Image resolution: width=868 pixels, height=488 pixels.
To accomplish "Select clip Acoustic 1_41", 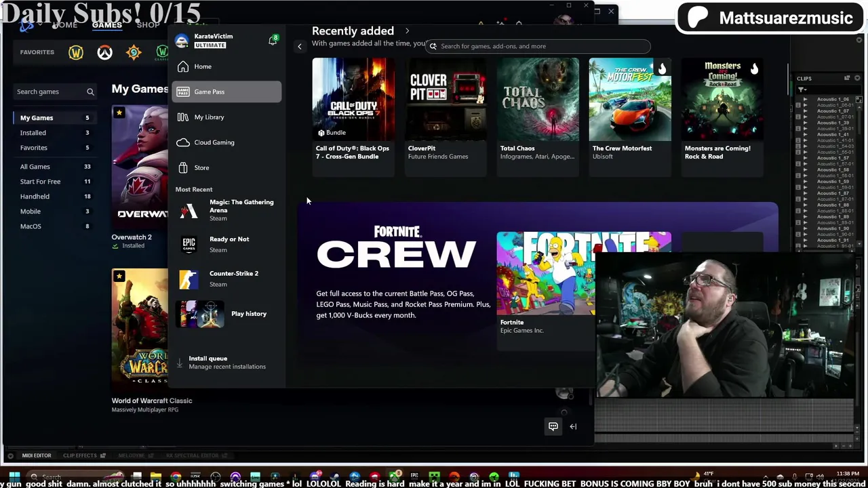I will pyautogui.click(x=833, y=134).
